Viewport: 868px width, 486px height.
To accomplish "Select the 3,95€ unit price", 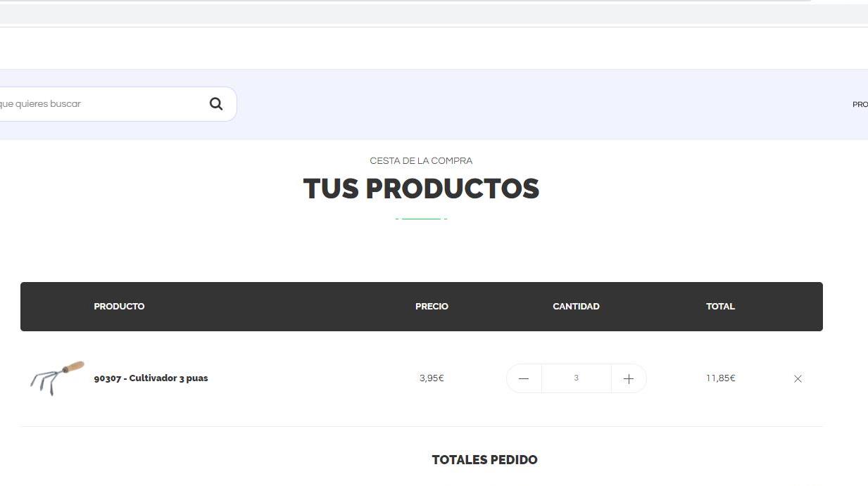I will pyautogui.click(x=432, y=378).
